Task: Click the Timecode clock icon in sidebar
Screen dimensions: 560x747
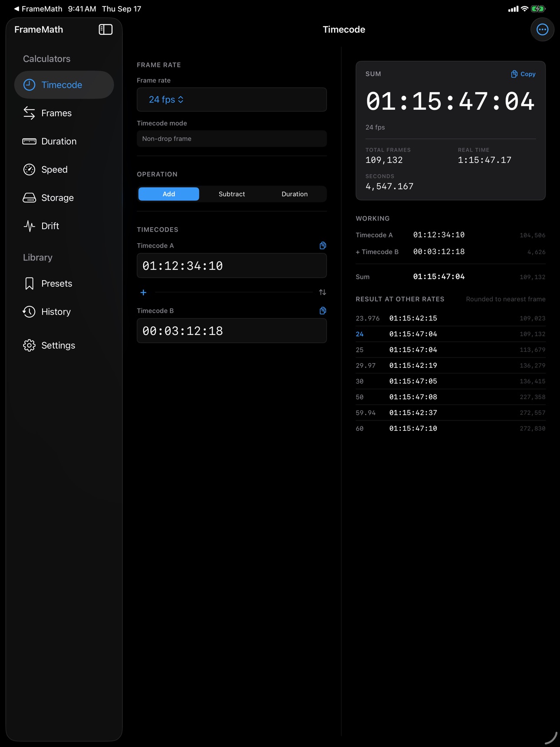Action: (x=29, y=85)
